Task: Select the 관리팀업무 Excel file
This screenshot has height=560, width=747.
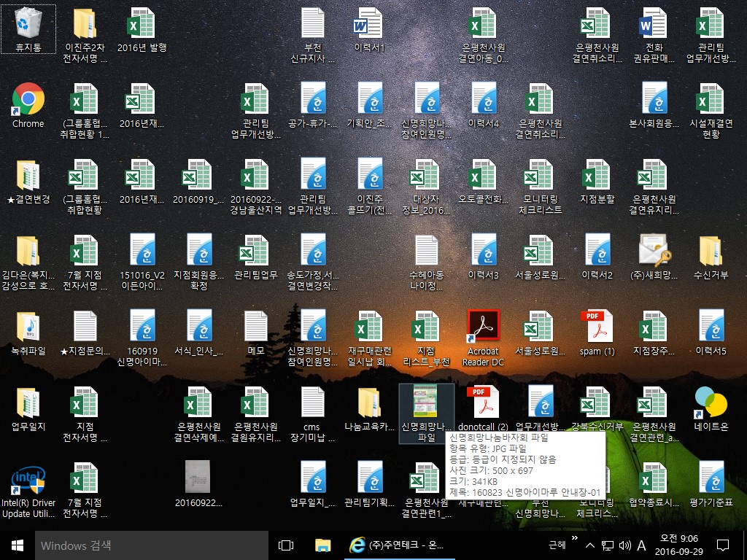Action: pyautogui.click(x=256, y=256)
